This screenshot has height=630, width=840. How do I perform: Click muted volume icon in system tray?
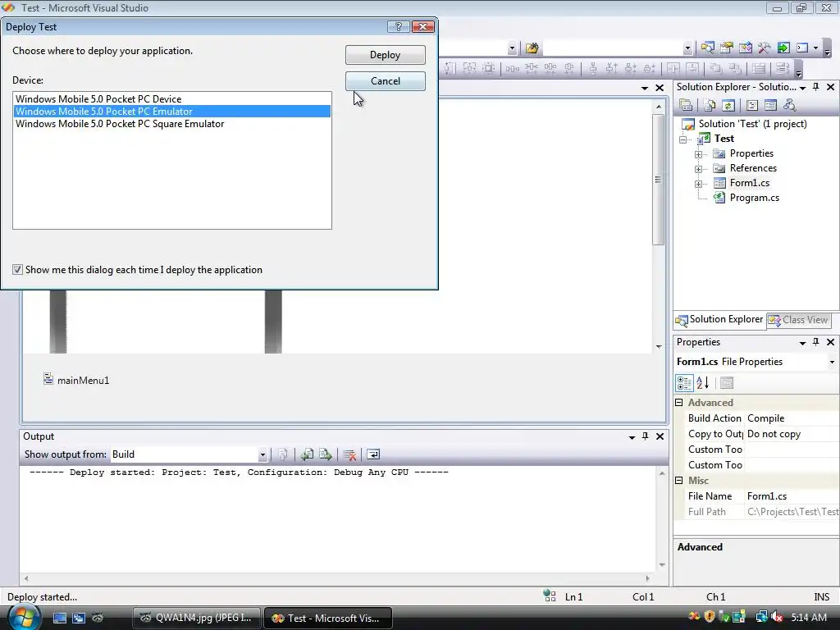(776, 618)
